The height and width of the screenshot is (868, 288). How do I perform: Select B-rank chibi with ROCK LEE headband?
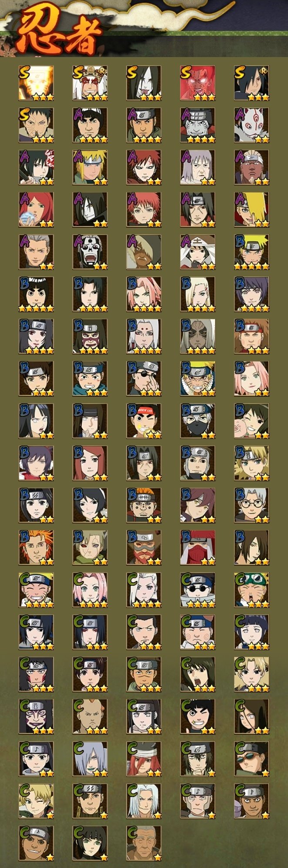click(144, 421)
